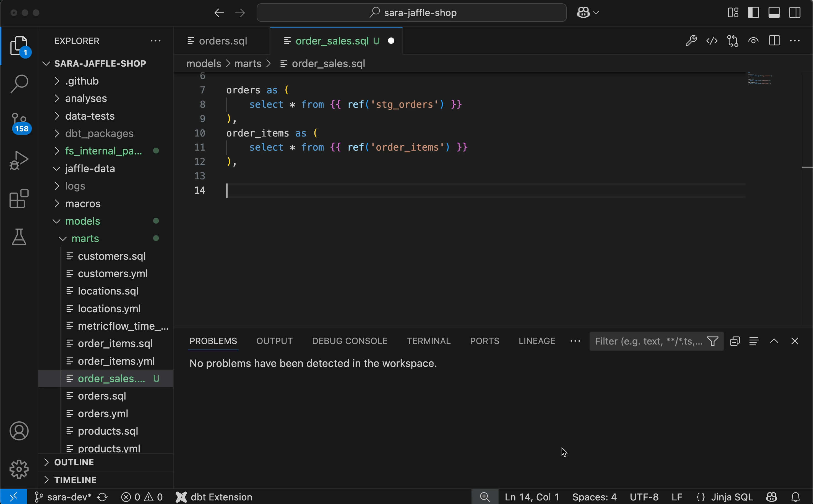Click the sara-dev branch name in status bar
813x504 pixels.
click(x=69, y=497)
